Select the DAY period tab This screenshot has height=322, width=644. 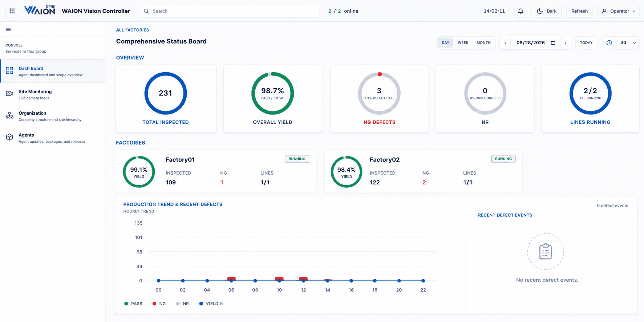tap(445, 43)
